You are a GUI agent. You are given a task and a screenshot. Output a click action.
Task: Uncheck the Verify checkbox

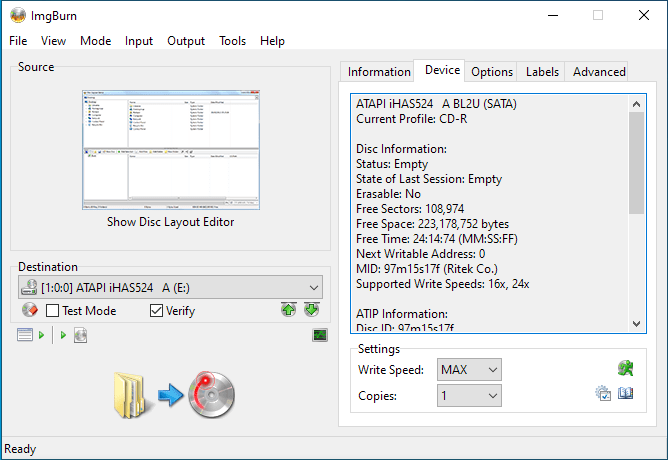coord(156,310)
